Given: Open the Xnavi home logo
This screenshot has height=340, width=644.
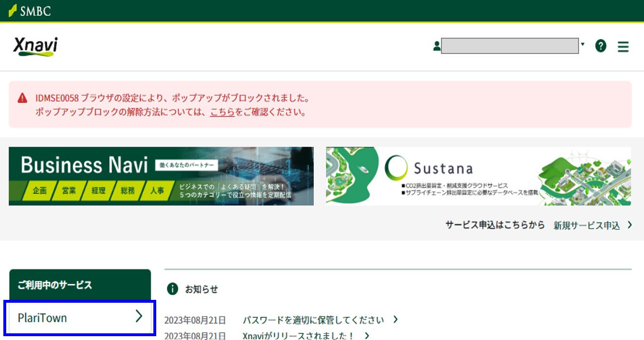Looking at the screenshot, I should pyautogui.click(x=35, y=47).
